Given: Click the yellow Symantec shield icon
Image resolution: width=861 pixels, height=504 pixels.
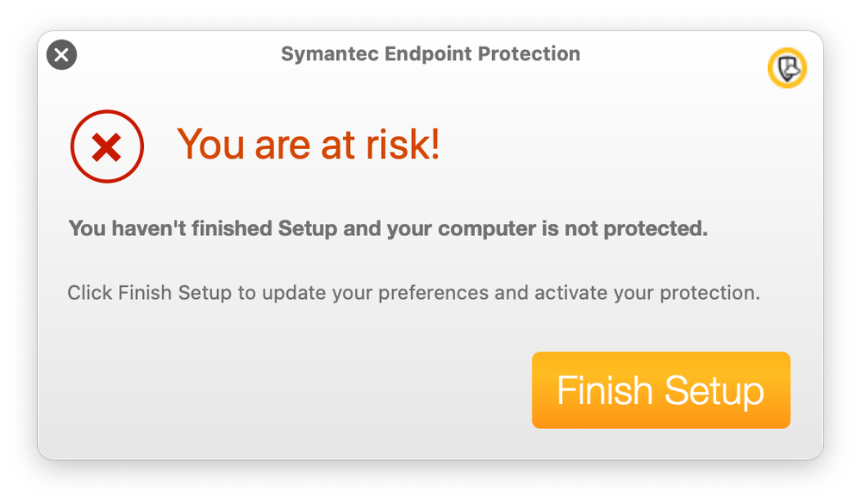Looking at the screenshot, I should (x=787, y=68).
